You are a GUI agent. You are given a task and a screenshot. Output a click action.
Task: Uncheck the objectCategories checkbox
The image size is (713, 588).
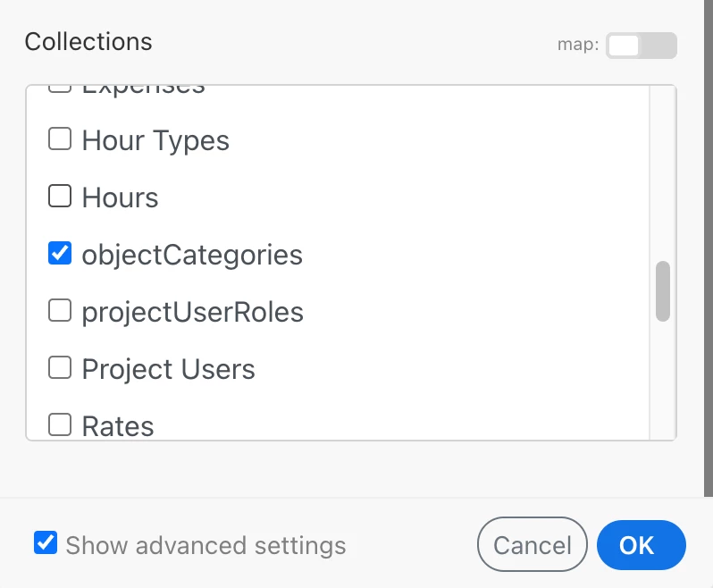click(x=60, y=254)
